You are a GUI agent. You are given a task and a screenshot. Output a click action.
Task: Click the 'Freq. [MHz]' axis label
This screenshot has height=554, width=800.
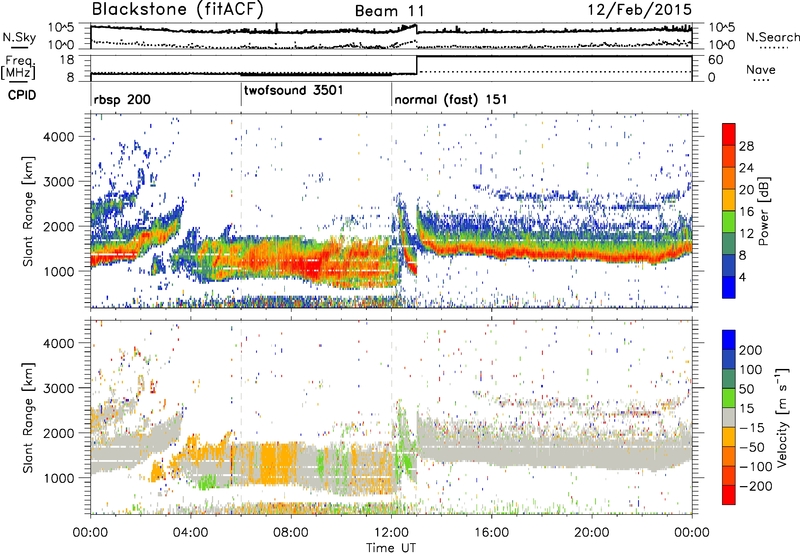click(18, 68)
